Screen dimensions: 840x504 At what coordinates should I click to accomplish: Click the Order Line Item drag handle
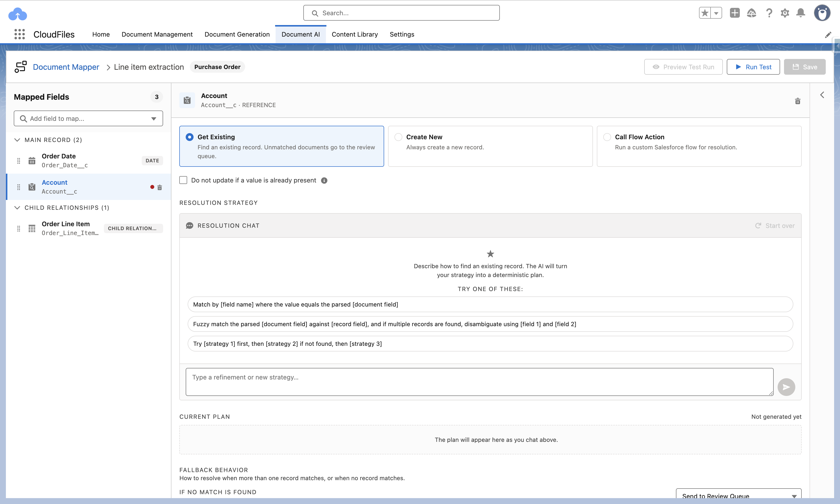pyautogui.click(x=19, y=229)
